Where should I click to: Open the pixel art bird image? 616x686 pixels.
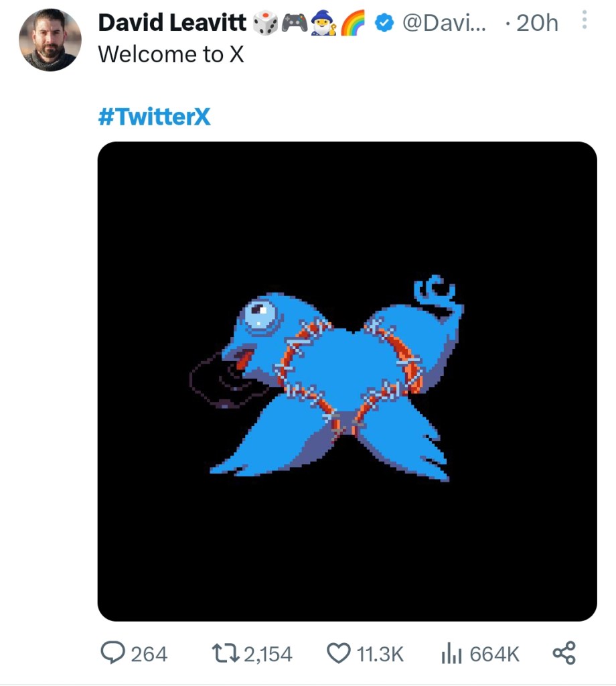pyautogui.click(x=347, y=381)
